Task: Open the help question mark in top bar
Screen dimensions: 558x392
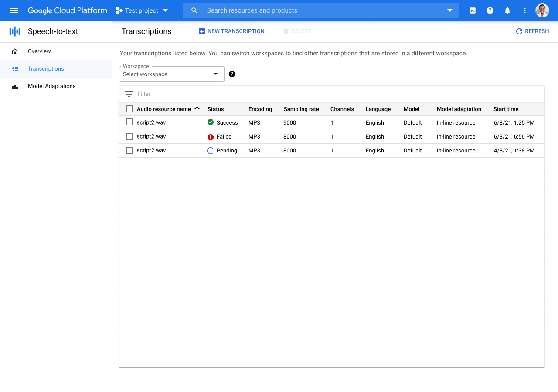Action: click(490, 10)
